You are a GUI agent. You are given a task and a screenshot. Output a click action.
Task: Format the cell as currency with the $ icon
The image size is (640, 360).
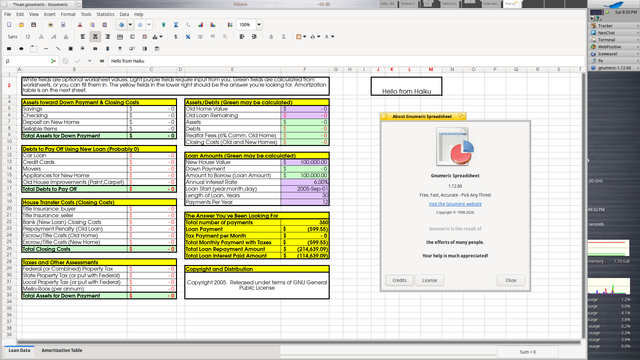(176, 37)
